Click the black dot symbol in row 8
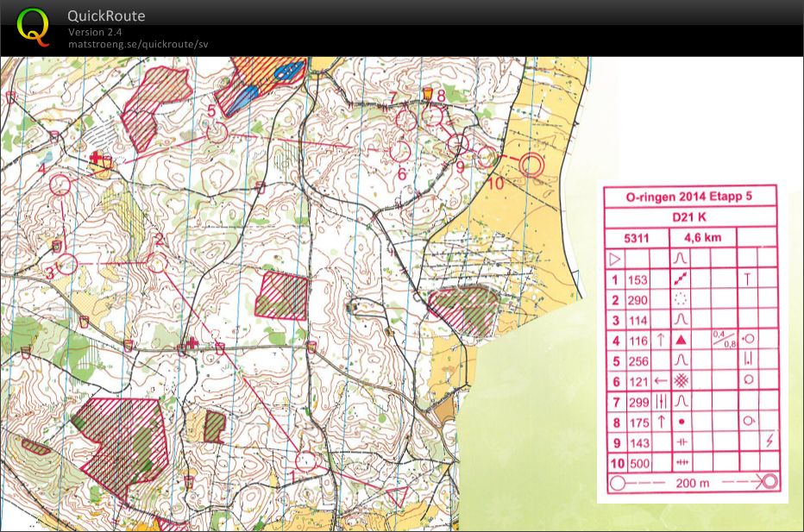The height and width of the screenshot is (532, 804). click(x=682, y=422)
